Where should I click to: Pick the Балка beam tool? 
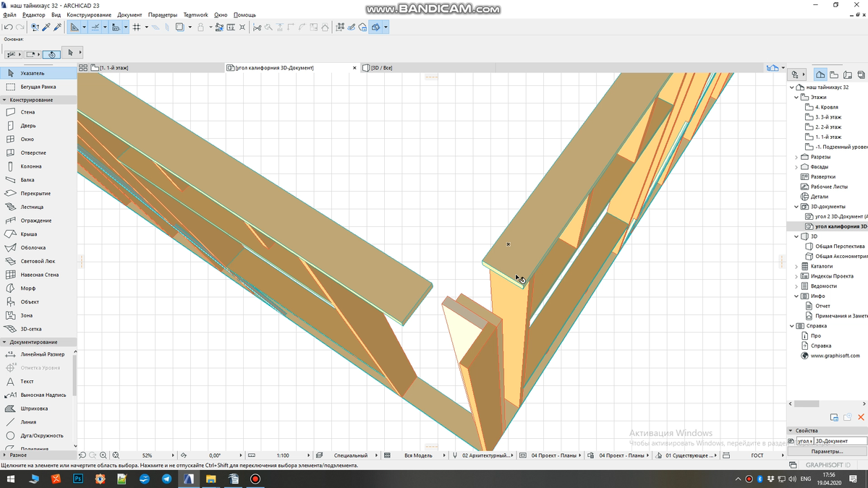(38, 180)
